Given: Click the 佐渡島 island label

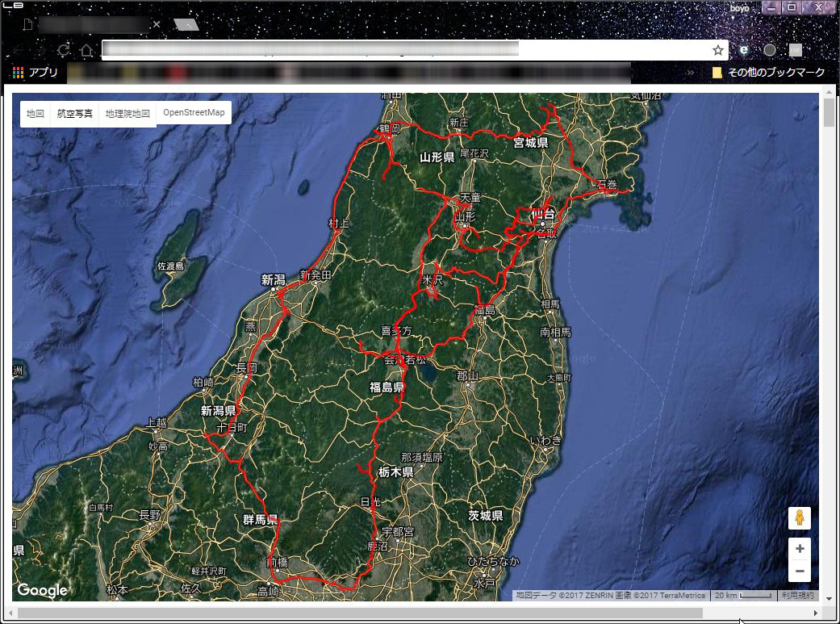Looking at the screenshot, I should point(170,266).
